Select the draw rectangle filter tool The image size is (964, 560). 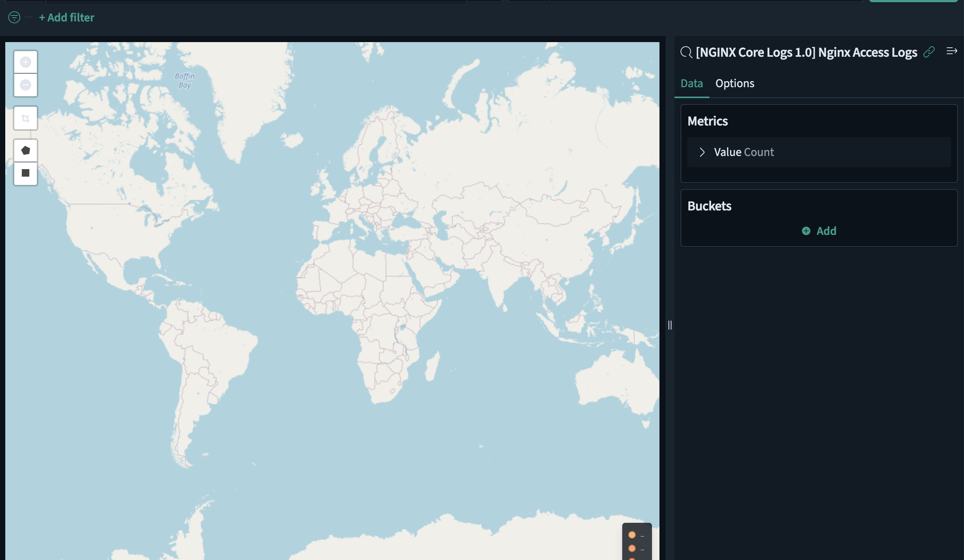[x=26, y=173]
